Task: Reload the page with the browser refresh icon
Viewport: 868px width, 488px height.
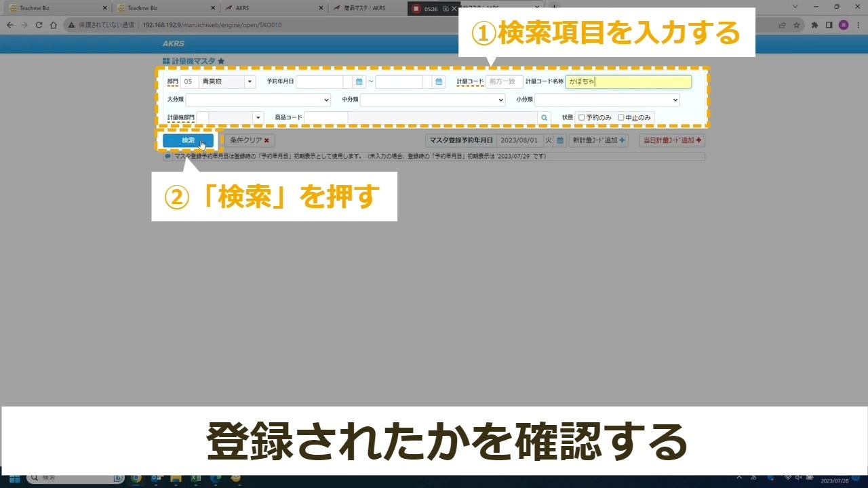Action: click(x=39, y=25)
